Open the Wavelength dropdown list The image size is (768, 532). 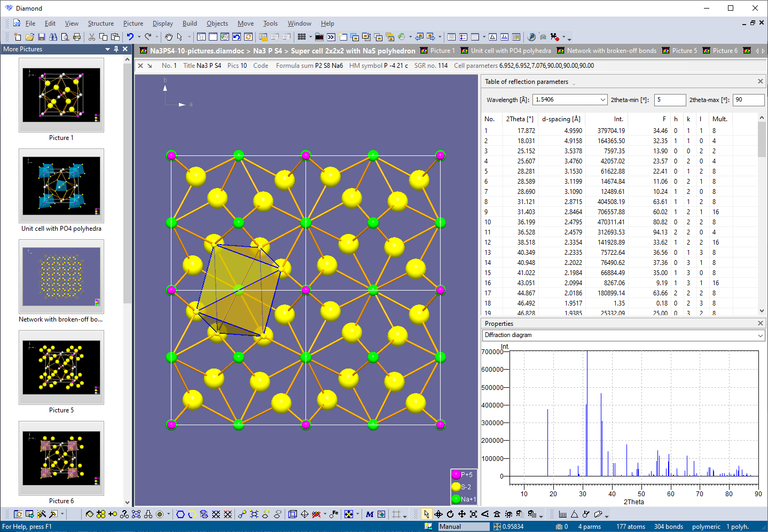(x=603, y=100)
